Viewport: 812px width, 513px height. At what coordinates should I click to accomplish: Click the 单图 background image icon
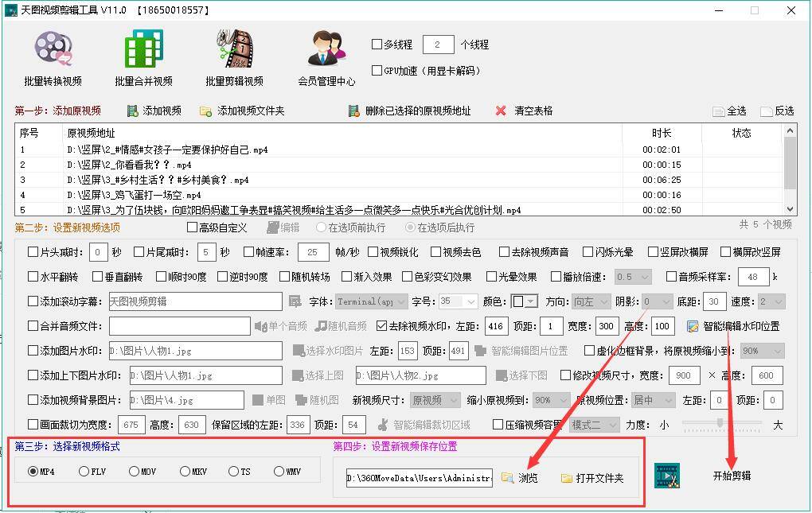[x=257, y=400]
